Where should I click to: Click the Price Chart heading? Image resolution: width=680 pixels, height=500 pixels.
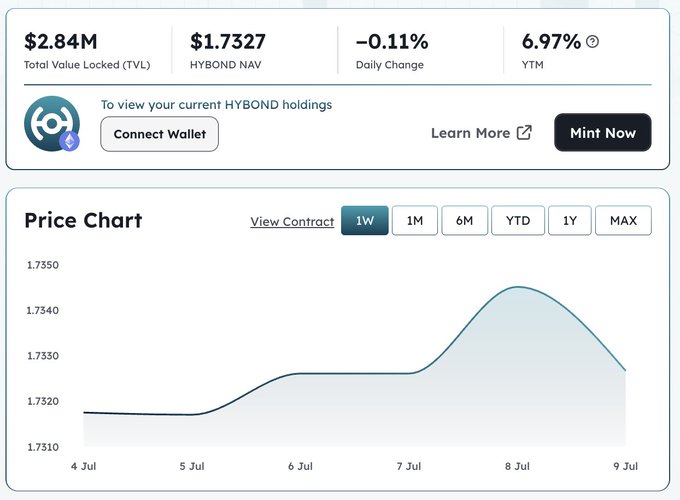(x=83, y=220)
